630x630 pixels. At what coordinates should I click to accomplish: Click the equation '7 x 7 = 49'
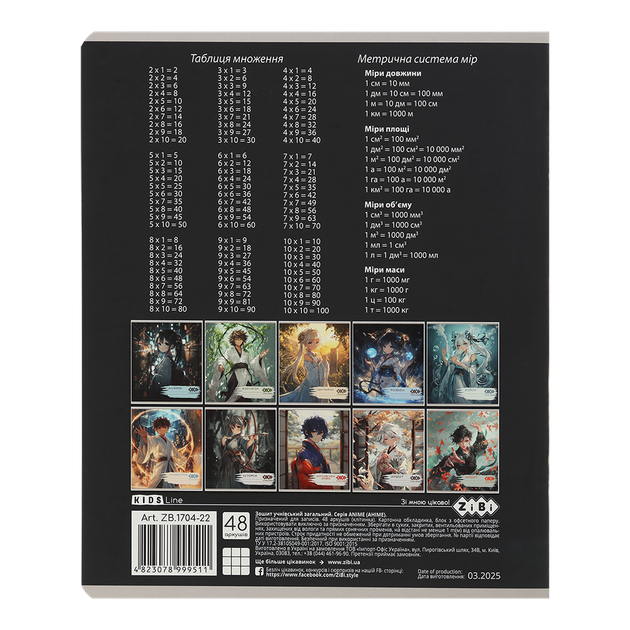tap(300, 203)
